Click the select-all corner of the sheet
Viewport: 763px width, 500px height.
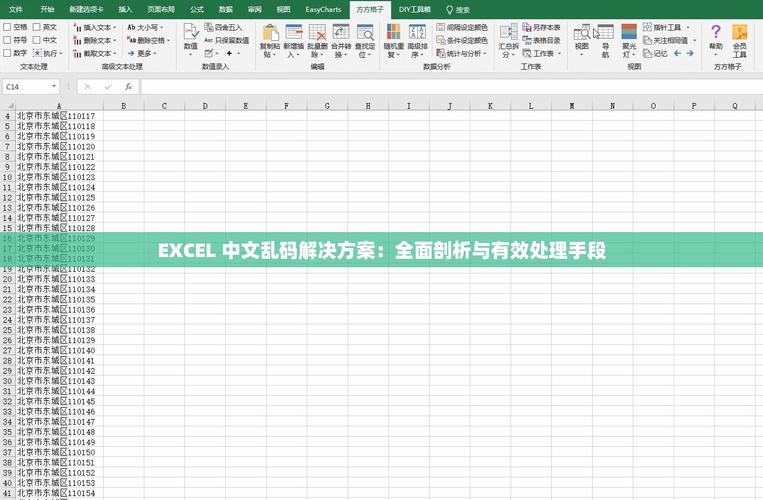click(8, 106)
